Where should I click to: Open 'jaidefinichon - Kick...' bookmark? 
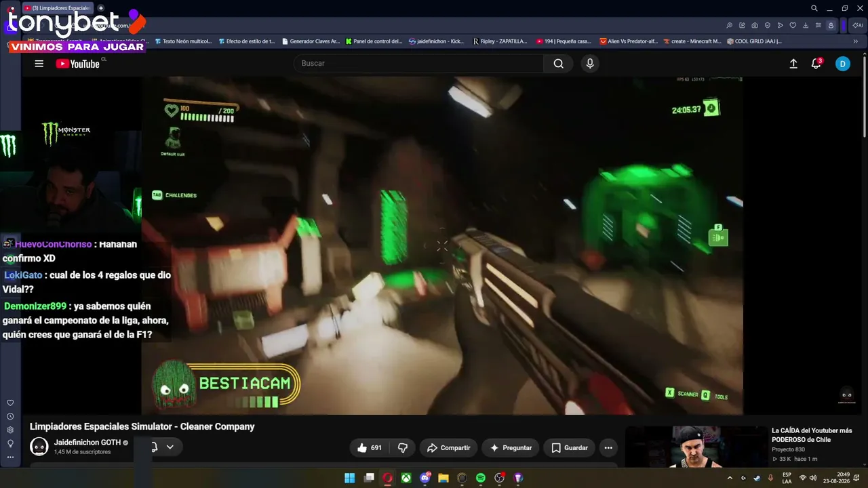tap(437, 41)
